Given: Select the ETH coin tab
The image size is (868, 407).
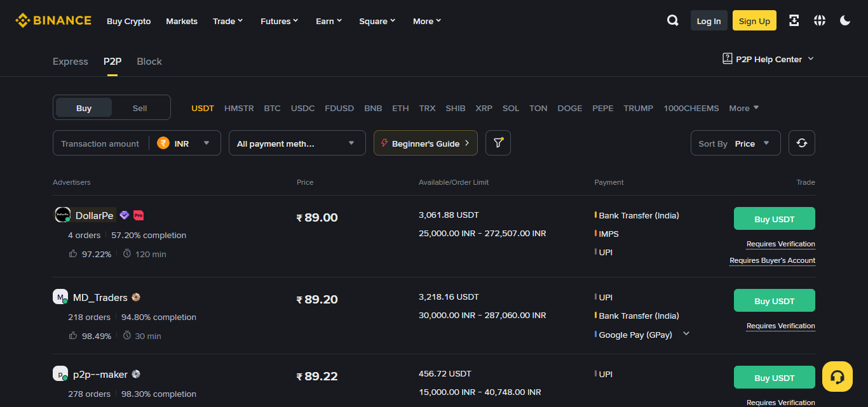Looking at the screenshot, I should click(400, 108).
